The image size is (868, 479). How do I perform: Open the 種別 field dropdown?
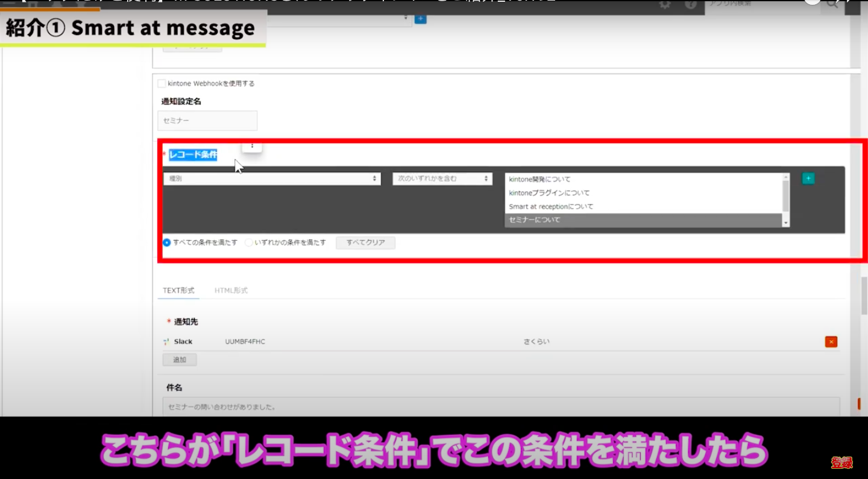point(272,179)
